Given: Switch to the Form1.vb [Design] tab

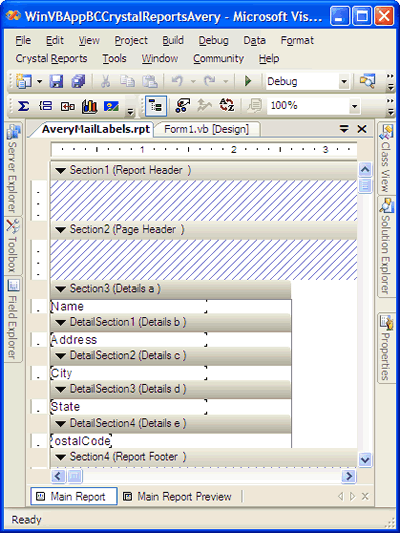Looking at the screenshot, I should coord(206,129).
